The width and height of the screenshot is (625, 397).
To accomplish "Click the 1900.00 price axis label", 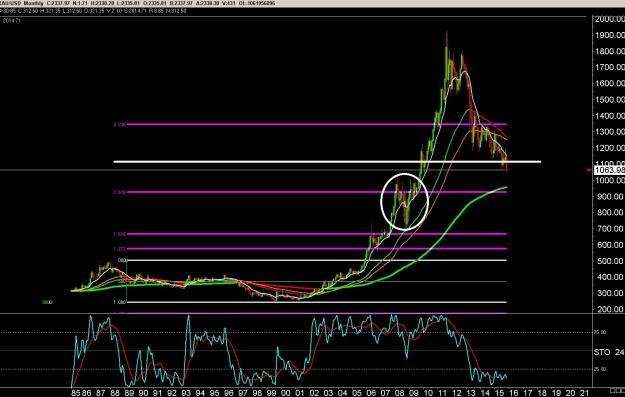I will coord(610,35).
